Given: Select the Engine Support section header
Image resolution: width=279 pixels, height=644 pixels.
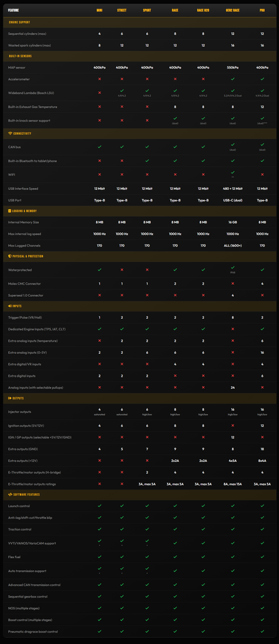Looking at the screenshot, I should [139, 22].
